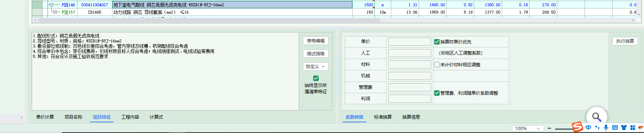This screenshot has width=644, height=133.
Task: Click feature line 5 其他 text
Action: pyautogui.click(x=71, y=56)
